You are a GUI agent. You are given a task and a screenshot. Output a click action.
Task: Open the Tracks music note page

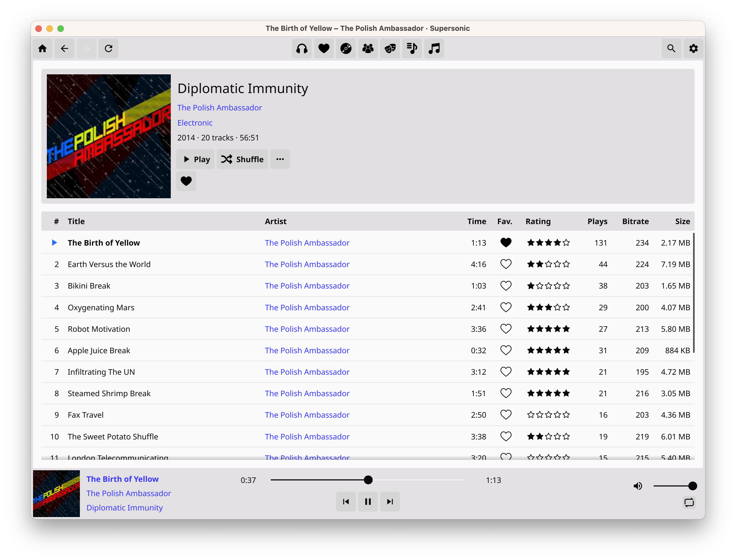coord(434,49)
